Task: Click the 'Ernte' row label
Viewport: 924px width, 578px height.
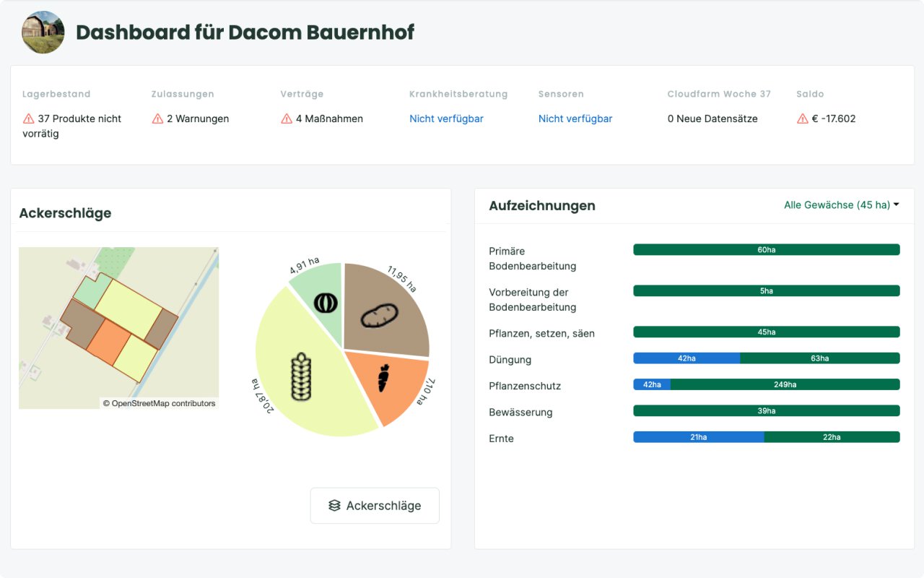Action: click(x=502, y=439)
